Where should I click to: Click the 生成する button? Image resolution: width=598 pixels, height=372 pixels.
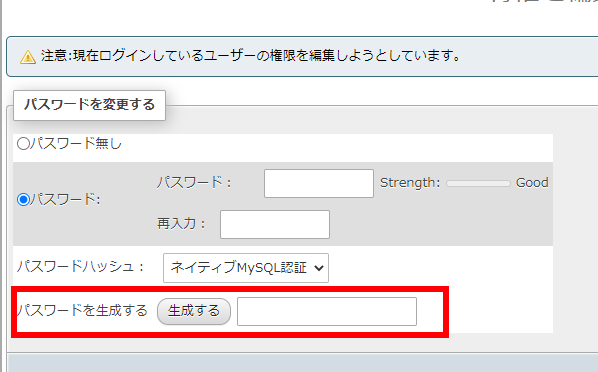194,311
